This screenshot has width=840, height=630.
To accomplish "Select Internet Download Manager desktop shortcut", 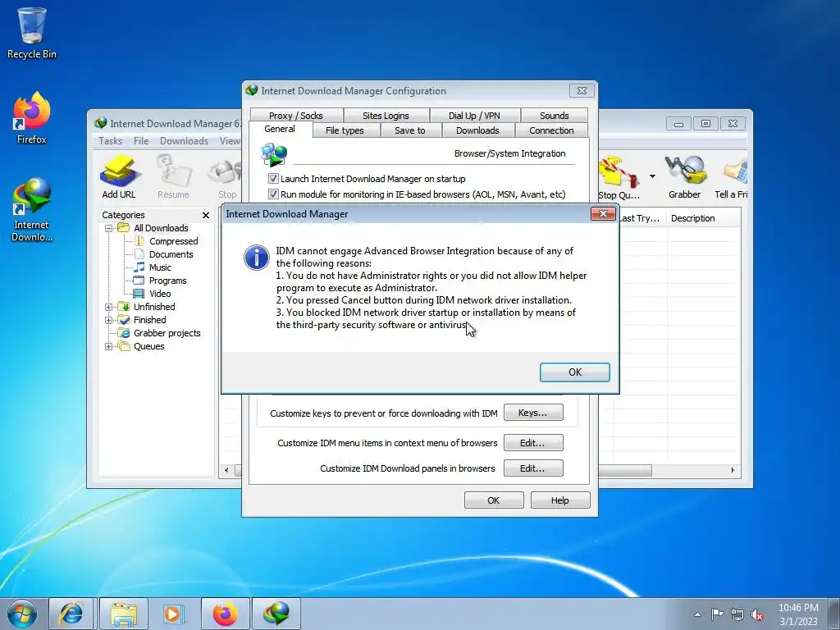I will click(32, 209).
